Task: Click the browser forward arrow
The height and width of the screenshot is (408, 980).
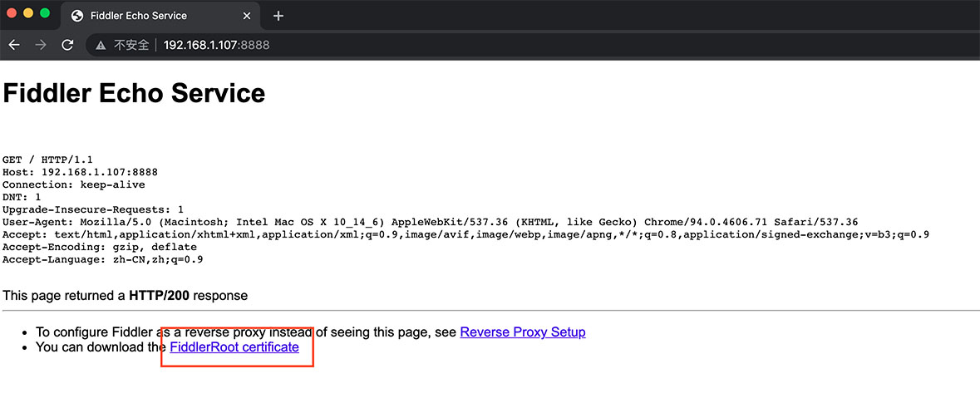Action: [x=41, y=45]
